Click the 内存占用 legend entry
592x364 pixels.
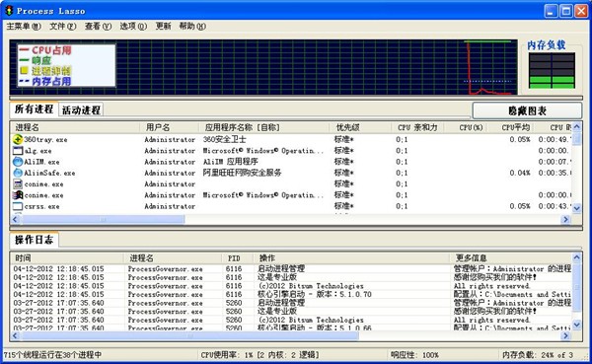(x=45, y=81)
